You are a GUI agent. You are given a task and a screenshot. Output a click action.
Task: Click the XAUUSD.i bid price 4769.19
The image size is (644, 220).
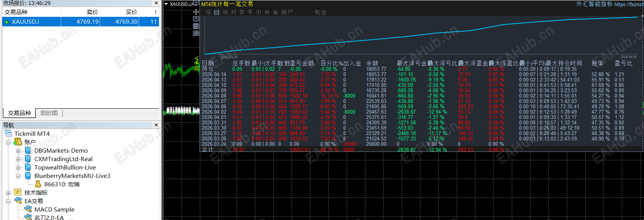tap(88, 22)
